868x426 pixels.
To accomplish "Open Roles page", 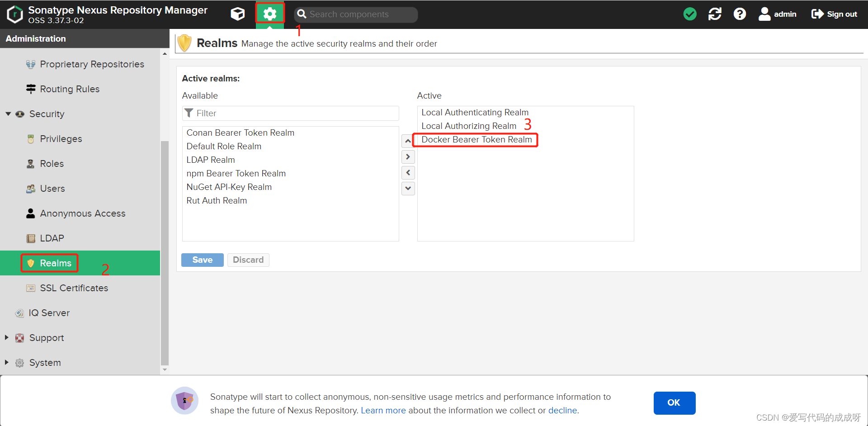I will [x=52, y=164].
